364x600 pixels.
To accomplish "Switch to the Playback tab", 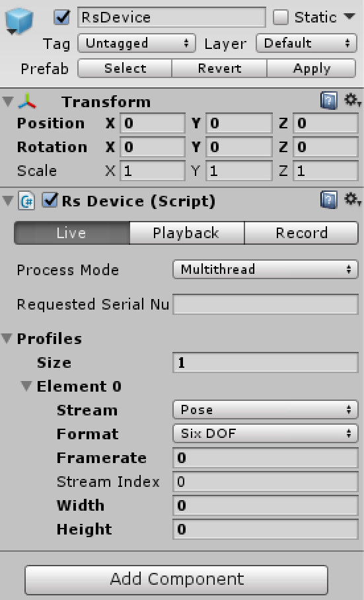I will tap(187, 233).
